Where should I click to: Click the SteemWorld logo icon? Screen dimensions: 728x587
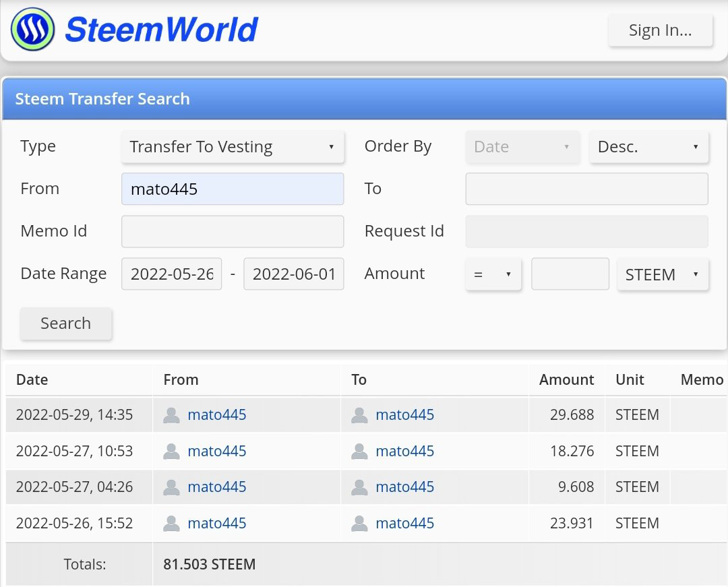[32, 29]
